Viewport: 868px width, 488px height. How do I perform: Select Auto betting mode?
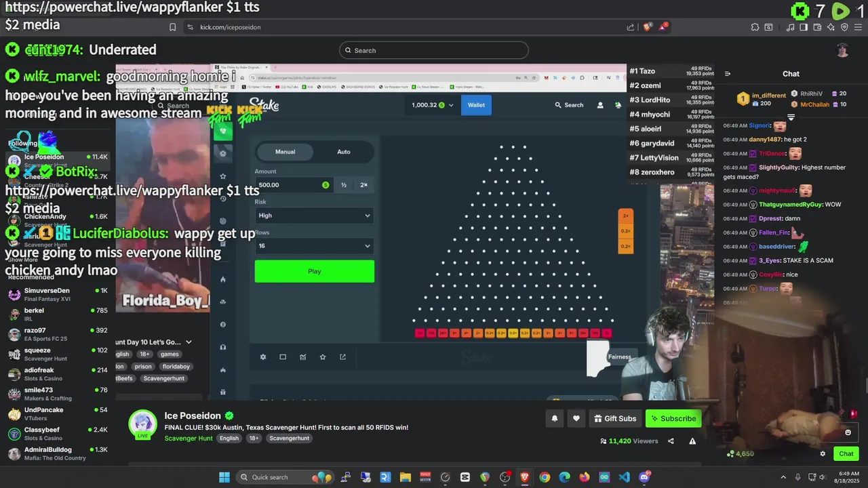(x=344, y=152)
